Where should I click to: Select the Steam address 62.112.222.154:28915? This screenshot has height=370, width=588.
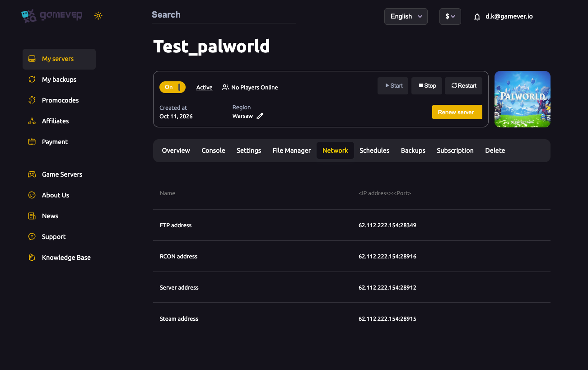(x=387, y=318)
